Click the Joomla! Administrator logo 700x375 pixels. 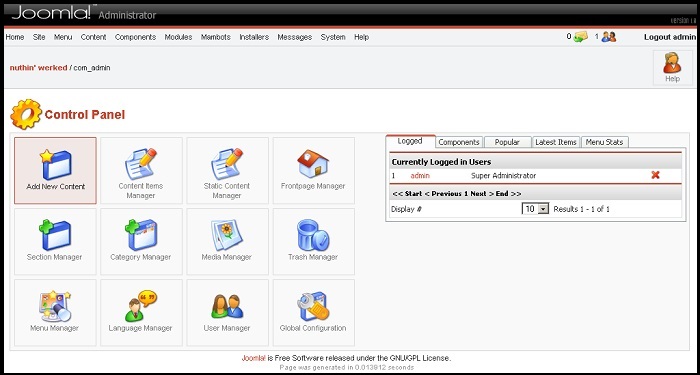pyautogui.click(x=83, y=13)
